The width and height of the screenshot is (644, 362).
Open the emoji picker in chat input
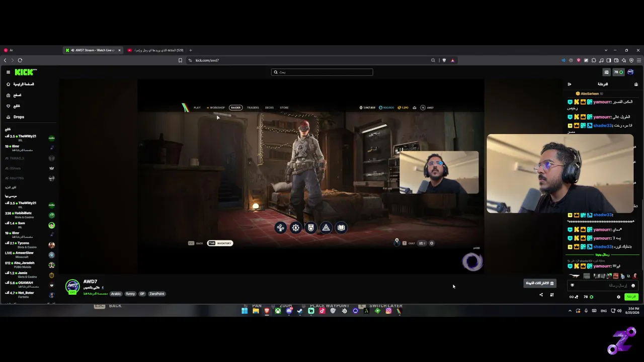point(633,286)
